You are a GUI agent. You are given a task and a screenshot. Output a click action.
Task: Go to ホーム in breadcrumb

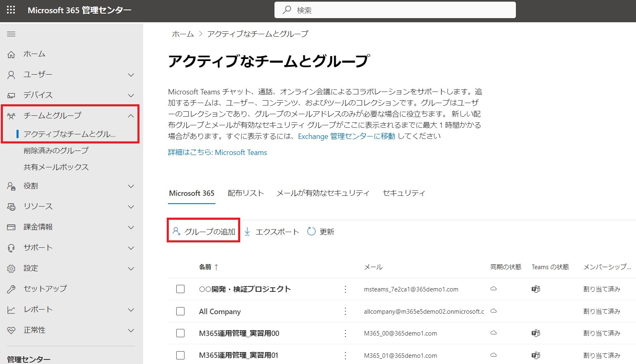pos(183,34)
